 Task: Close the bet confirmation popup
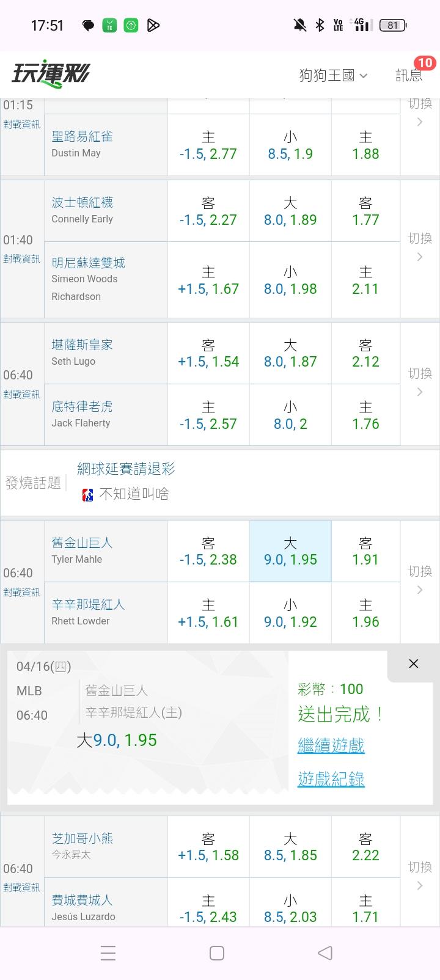pos(413,664)
